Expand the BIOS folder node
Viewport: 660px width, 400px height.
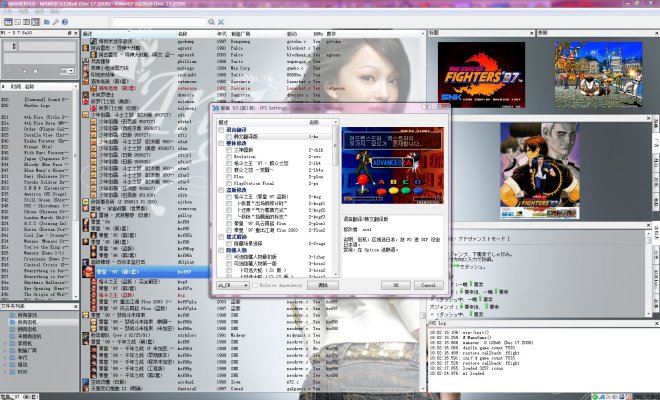pyautogui.click(x=5, y=372)
